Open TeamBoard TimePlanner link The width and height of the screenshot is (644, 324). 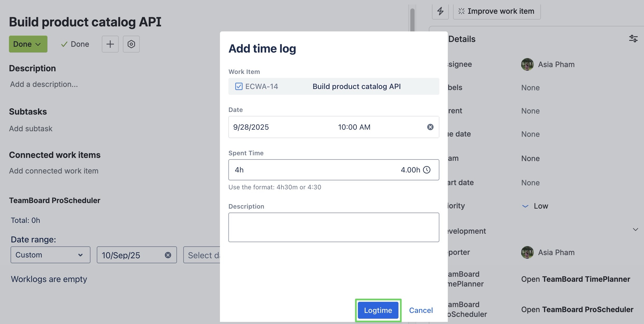(575, 279)
